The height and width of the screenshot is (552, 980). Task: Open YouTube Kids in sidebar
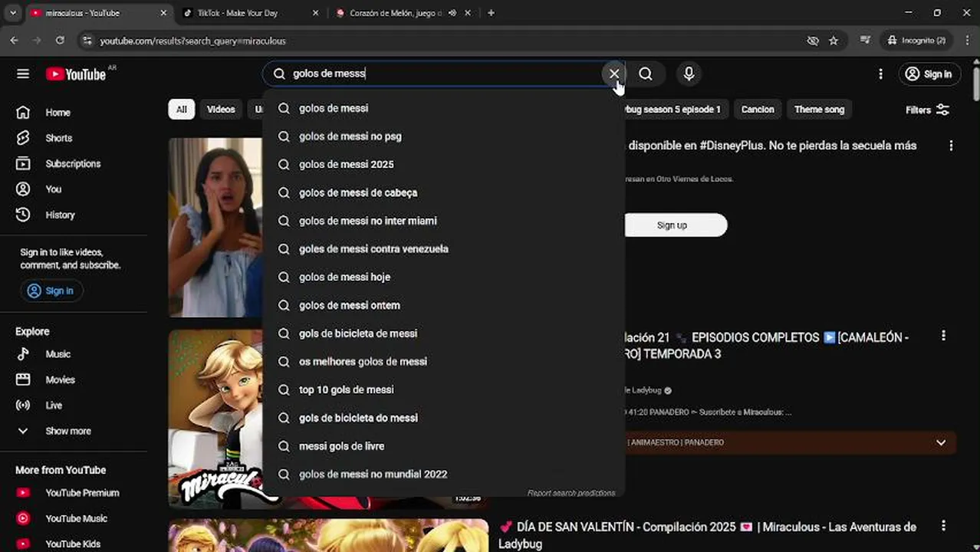click(74, 544)
